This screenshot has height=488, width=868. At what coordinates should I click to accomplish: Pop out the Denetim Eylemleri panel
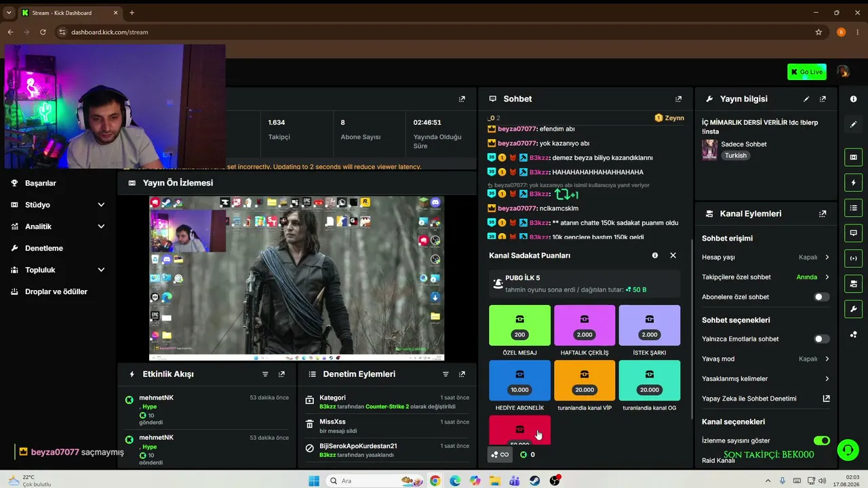(x=462, y=374)
